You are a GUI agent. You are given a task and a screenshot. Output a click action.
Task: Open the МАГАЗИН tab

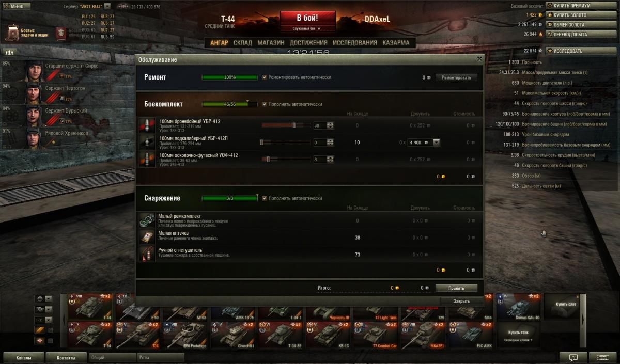pyautogui.click(x=271, y=43)
